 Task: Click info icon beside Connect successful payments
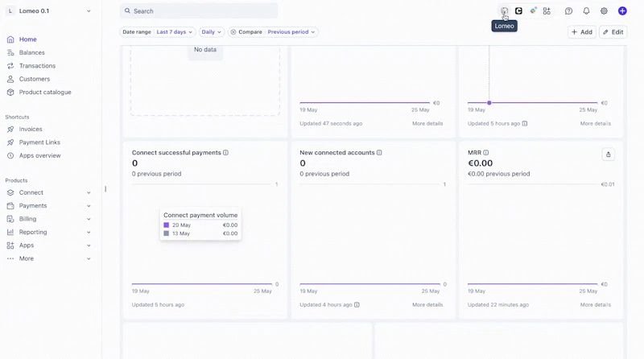tap(225, 152)
